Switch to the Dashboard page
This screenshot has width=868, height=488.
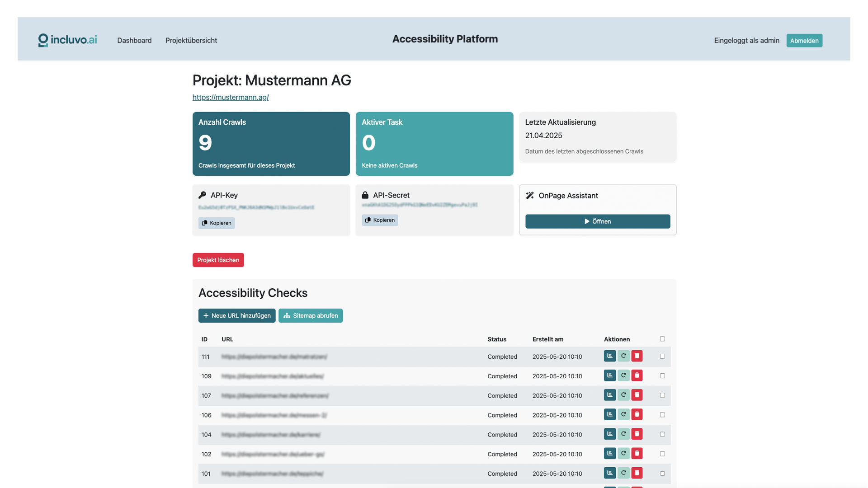point(134,40)
